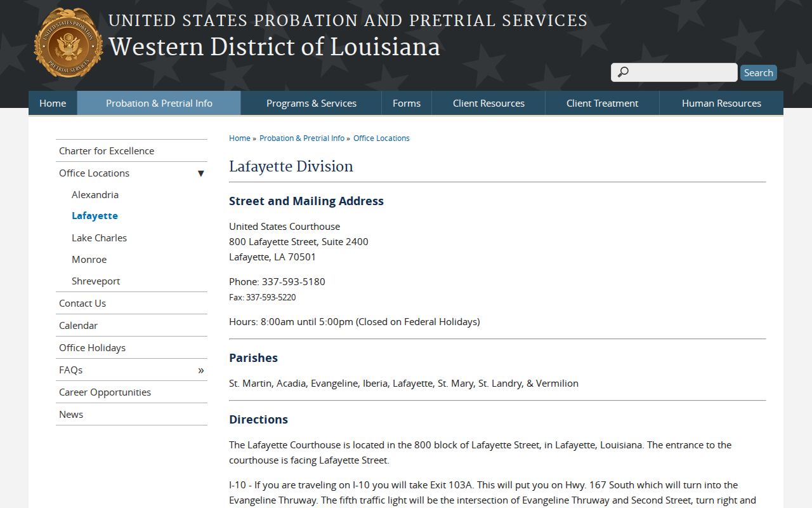This screenshot has height=508, width=812.
Task: Open Shreveport office location
Action: pyautogui.click(x=96, y=281)
